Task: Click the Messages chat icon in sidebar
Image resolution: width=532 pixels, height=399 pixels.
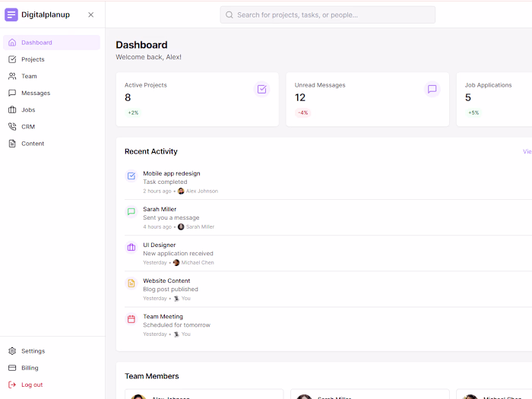Action: [12, 93]
